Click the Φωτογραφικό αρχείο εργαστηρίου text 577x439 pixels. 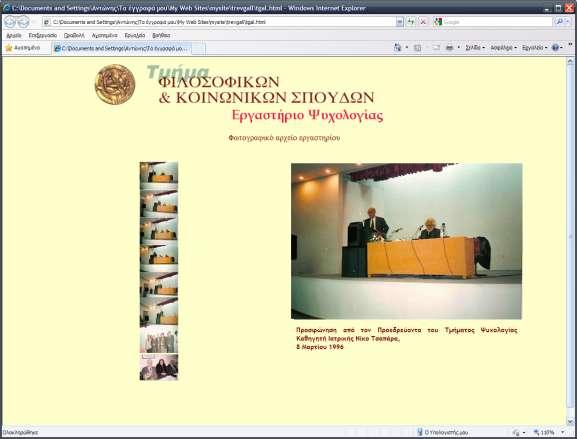284,138
